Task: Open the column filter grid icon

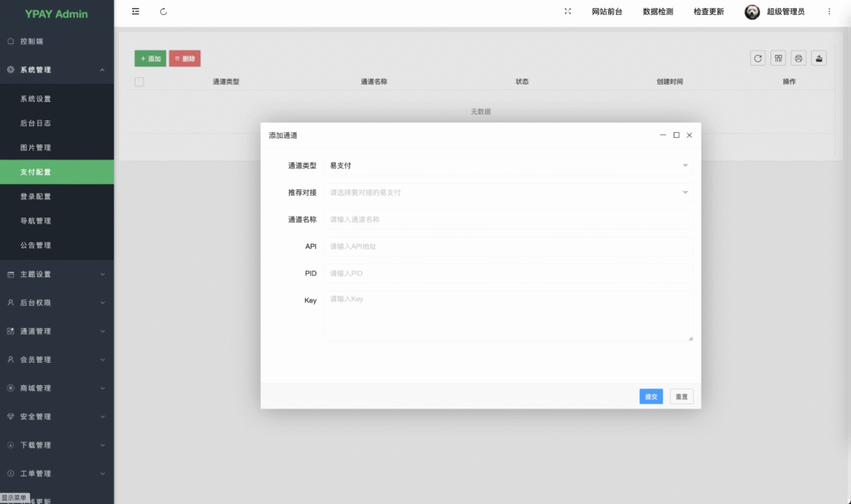Action: coord(778,58)
